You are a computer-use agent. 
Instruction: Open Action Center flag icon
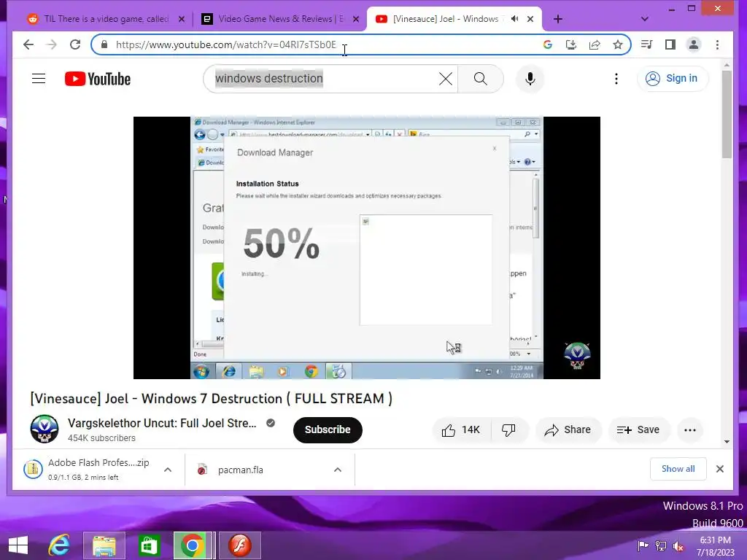click(x=643, y=545)
